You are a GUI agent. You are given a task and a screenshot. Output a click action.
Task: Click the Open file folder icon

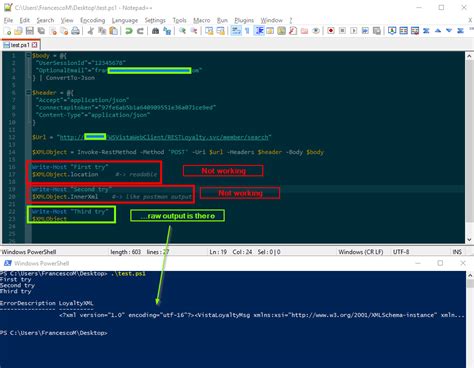tap(18, 31)
